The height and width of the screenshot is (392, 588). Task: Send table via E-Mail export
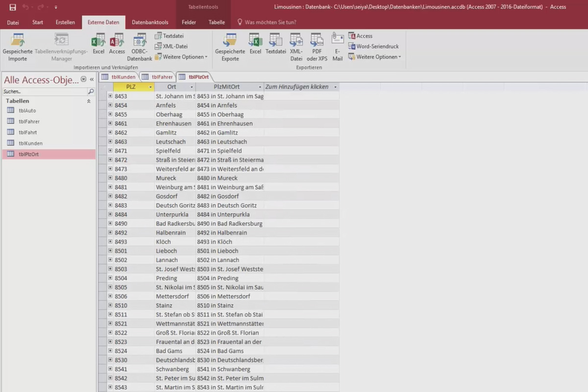(338, 47)
